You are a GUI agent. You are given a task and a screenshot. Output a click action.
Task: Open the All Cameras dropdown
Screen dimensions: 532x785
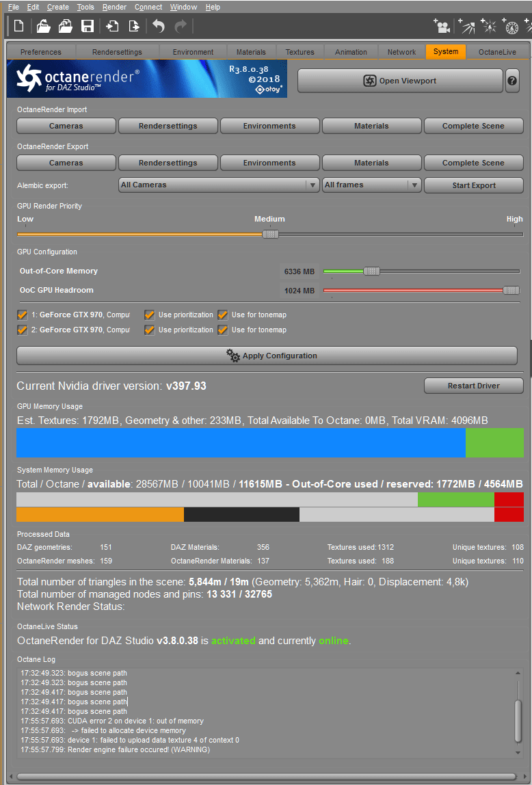point(219,185)
